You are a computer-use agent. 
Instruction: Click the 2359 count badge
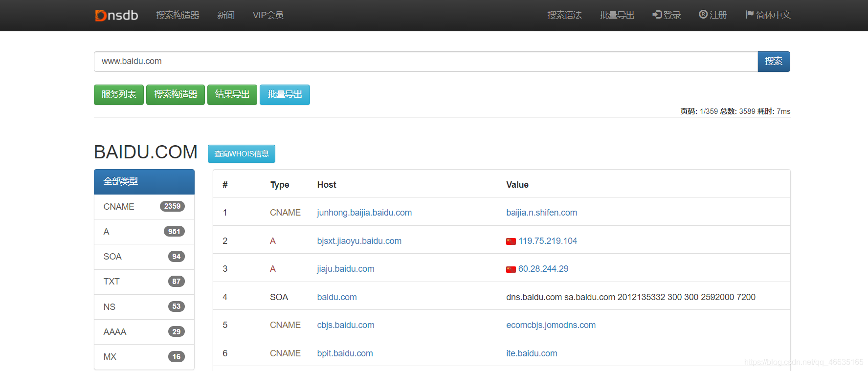(x=172, y=206)
